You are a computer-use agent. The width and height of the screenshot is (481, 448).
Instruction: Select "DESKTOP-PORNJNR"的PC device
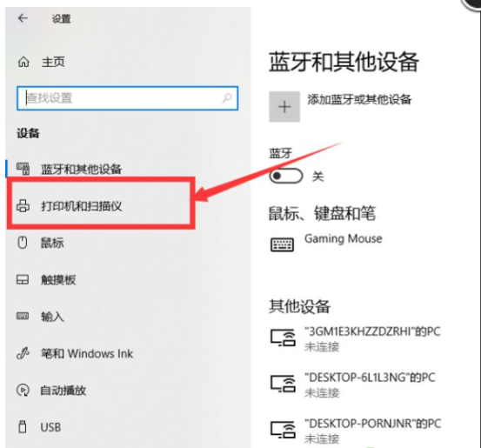[x=373, y=424]
